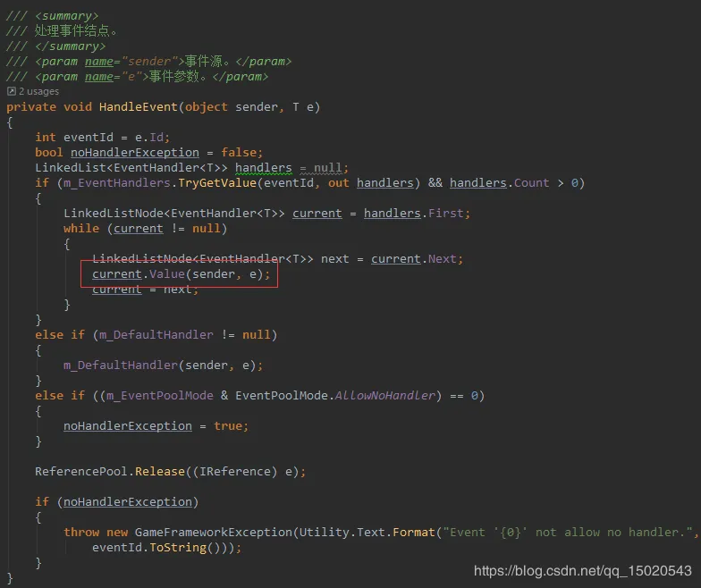
Task: Click the TryGetValue method call
Action: click(x=217, y=182)
